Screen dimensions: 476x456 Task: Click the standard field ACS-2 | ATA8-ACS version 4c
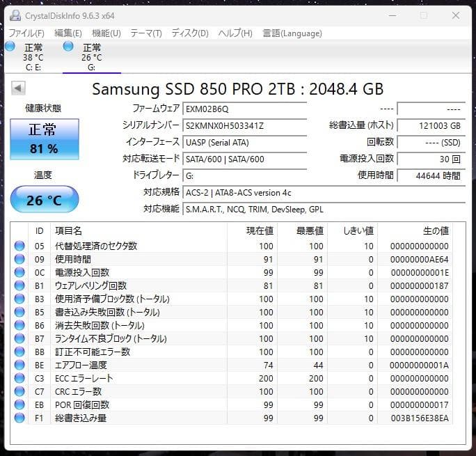(x=324, y=193)
